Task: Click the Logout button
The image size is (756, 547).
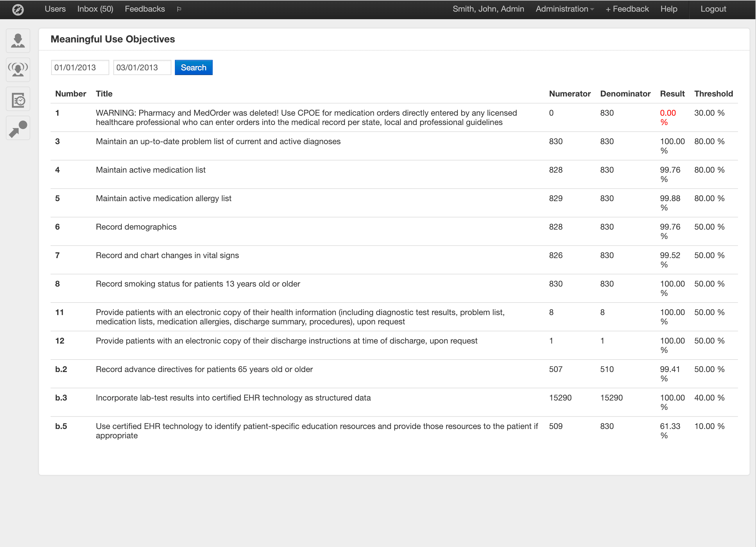Action: tap(713, 9)
